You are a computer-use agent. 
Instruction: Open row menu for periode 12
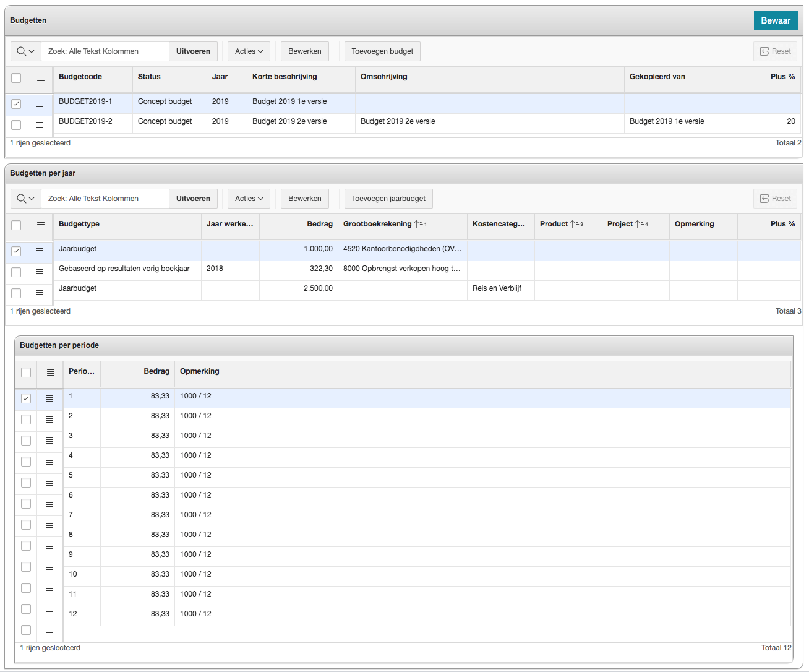[49, 630]
